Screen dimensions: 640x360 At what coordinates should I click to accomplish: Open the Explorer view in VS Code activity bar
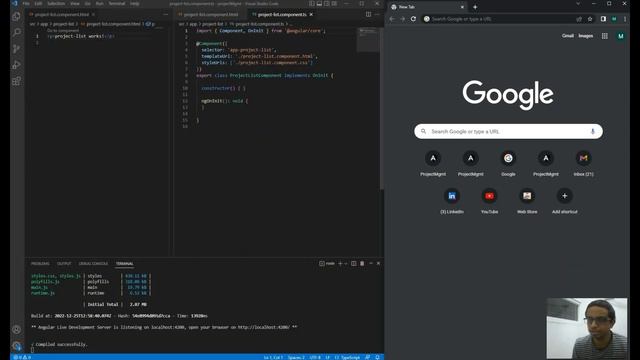[x=17, y=16]
